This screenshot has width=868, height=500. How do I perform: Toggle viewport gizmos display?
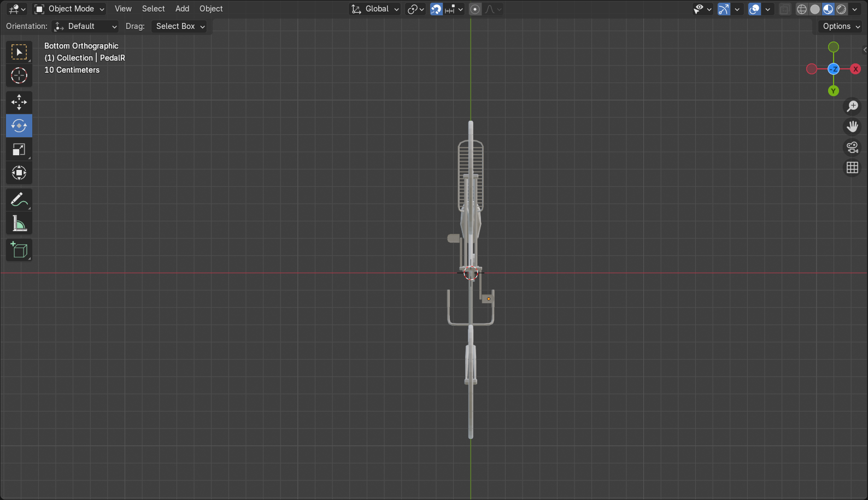724,9
